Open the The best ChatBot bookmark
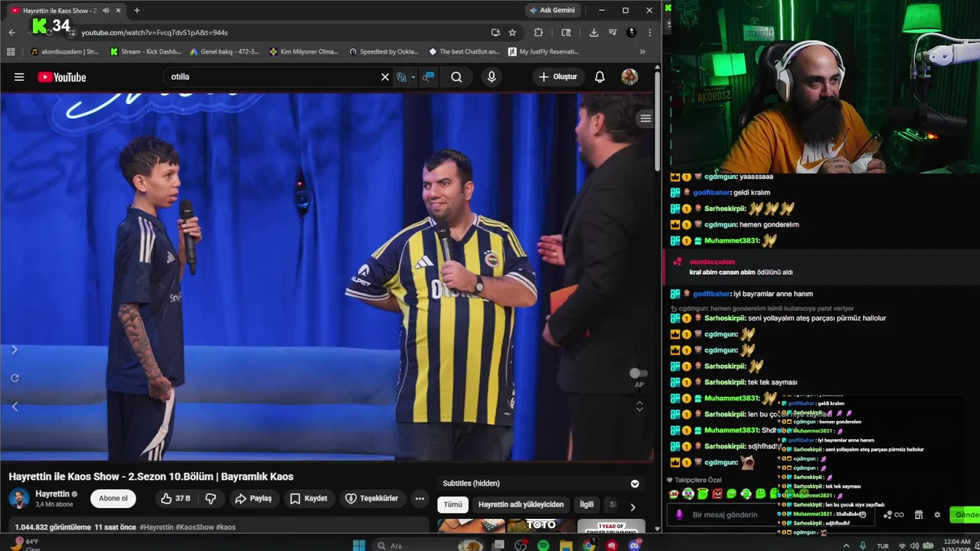The width and height of the screenshot is (980, 551). pyautogui.click(x=464, y=51)
